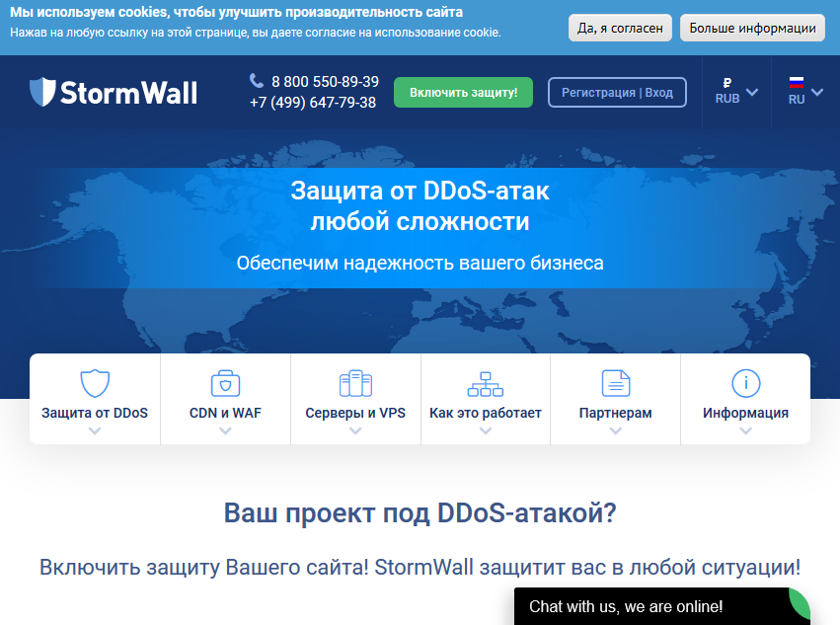Image resolution: width=840 pixels, height=625 pixels.
Task: Accept cookies with Да, я согласен
Action: (620, 28)
